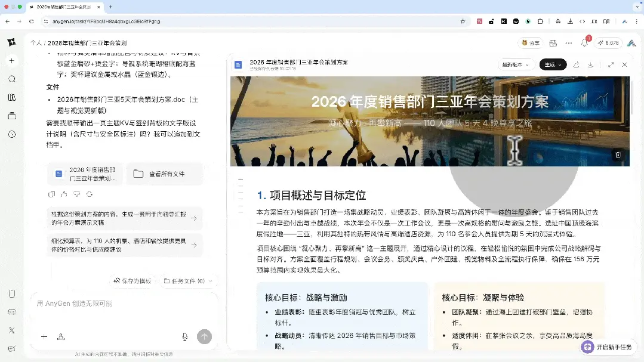Download the document via the download icon
The image size is (644, 362).
591,64
